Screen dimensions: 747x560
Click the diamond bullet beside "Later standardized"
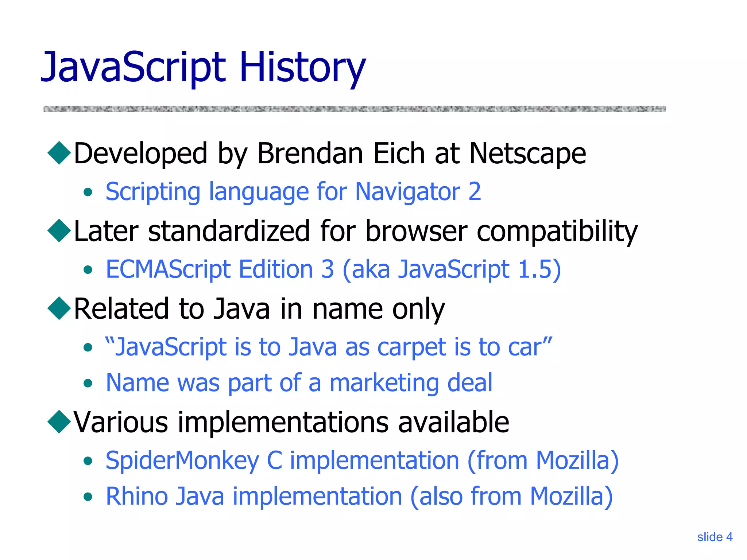pos(59,231)
